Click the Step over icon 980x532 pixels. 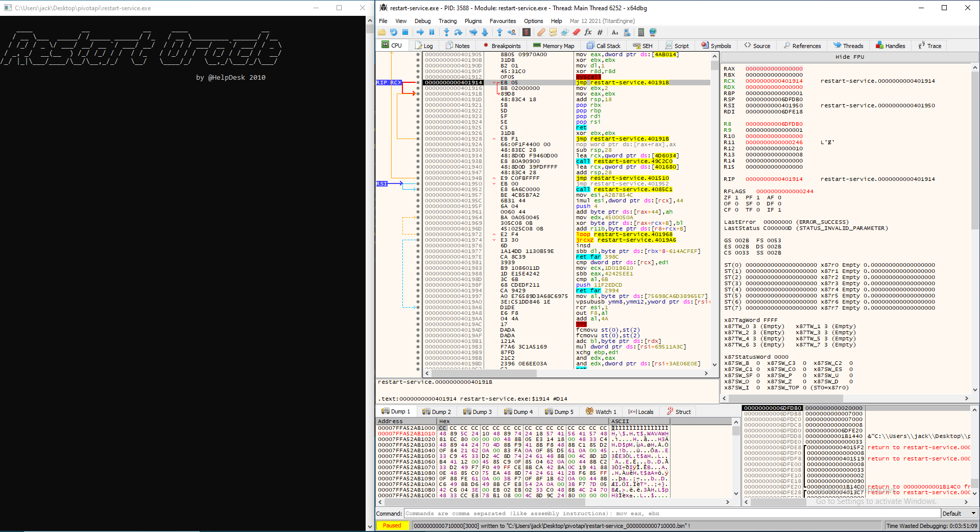[458, 32]
